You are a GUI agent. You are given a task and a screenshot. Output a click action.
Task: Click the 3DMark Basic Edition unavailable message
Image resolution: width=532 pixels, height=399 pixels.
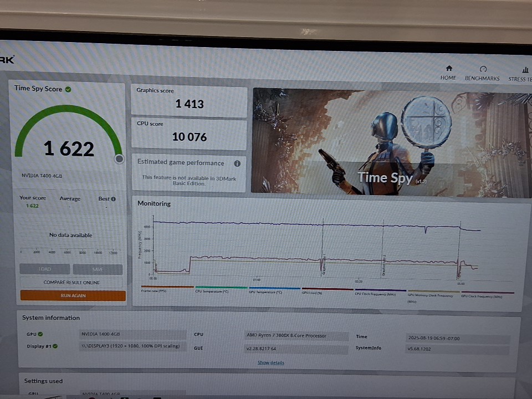(x=189, y=181)
